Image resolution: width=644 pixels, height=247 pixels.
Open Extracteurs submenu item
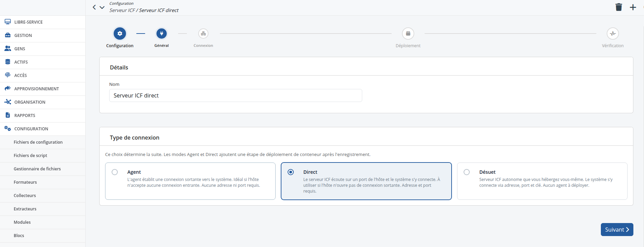[x=43, y=209]
